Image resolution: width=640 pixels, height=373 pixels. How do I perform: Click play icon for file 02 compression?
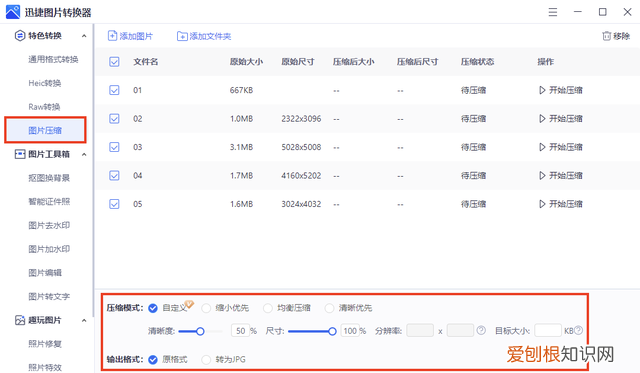tap(542, 119)
